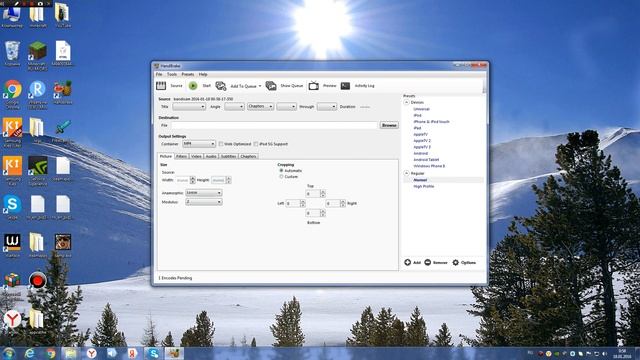Select the Recycle Bin desktop icon
Screen dimensions: 640x360
click(x=12, y=51)
